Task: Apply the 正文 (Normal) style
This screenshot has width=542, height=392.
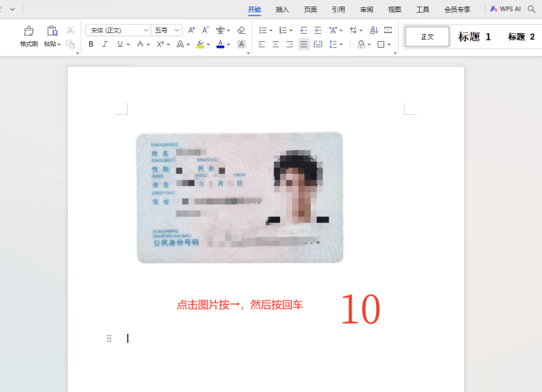Action: (427, 36)
